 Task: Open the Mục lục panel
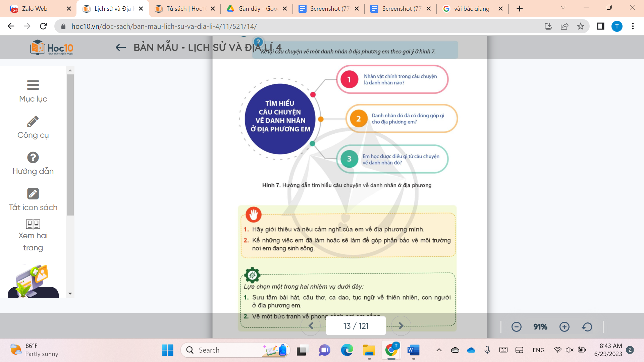33,90
